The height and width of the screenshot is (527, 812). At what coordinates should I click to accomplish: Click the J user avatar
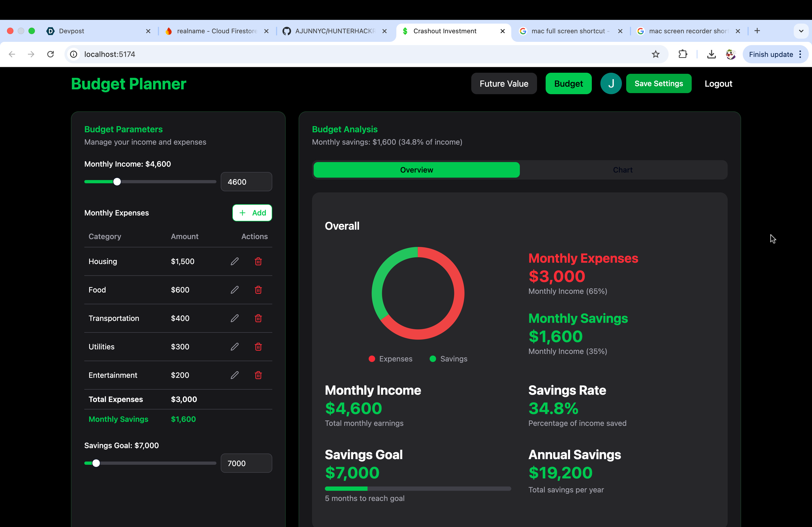(x=611, y=83)
